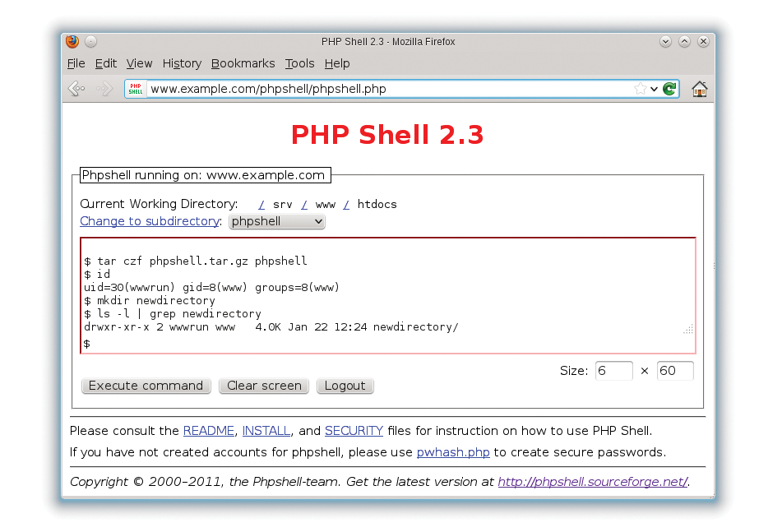This screenshot has height=532, width=782.
Task: Open the Bookmarks menu
Action: click(x=243, y=63)
